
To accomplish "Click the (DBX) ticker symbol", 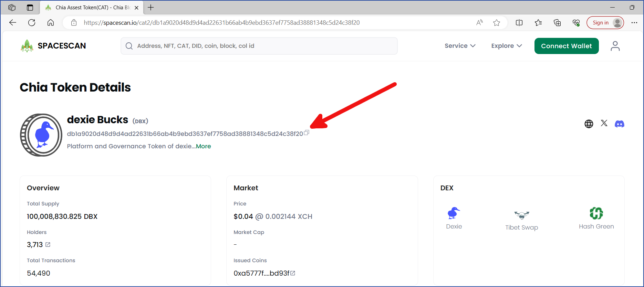I will (x=140, y=121).
